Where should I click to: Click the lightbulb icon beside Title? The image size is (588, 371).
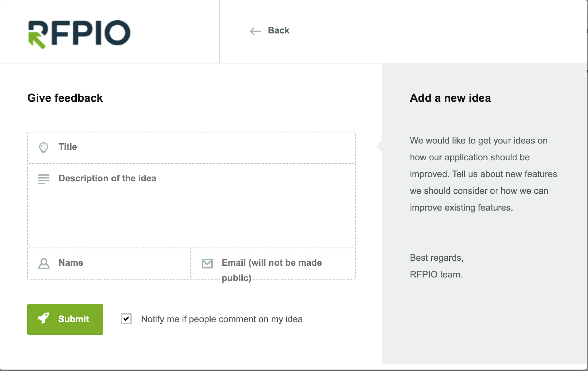point(44,147)
